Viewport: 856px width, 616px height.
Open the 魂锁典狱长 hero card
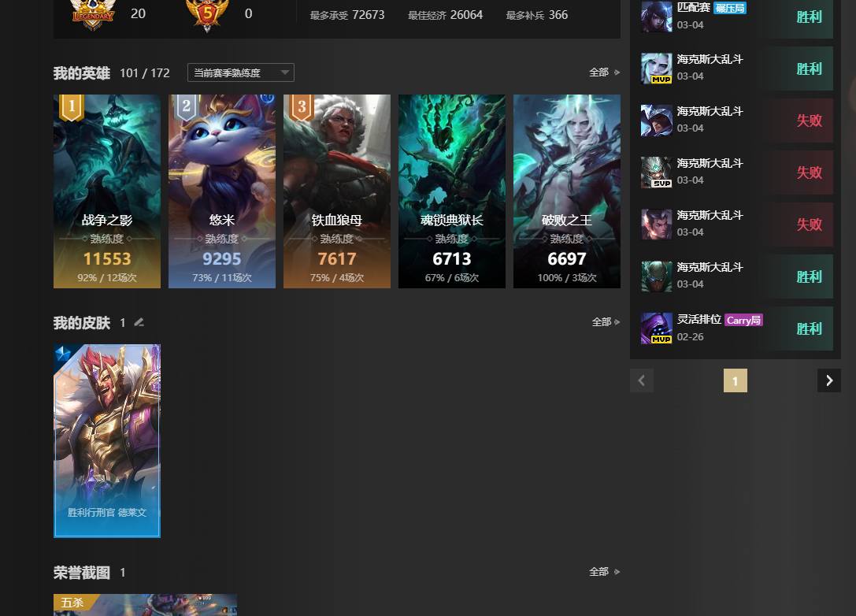[x=451, y=191]
